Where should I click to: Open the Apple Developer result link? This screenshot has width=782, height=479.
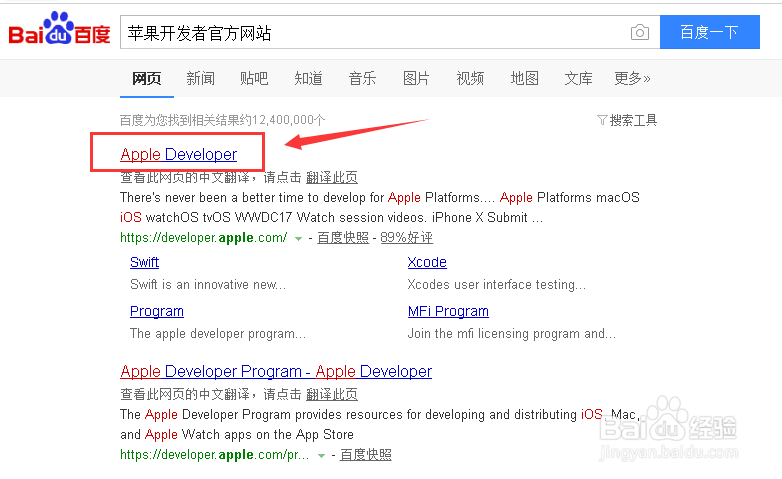[178, 154]
